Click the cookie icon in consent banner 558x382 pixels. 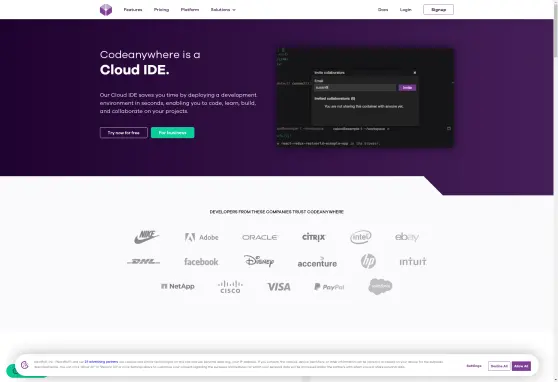pyautogui.click(x=25, y=365)
